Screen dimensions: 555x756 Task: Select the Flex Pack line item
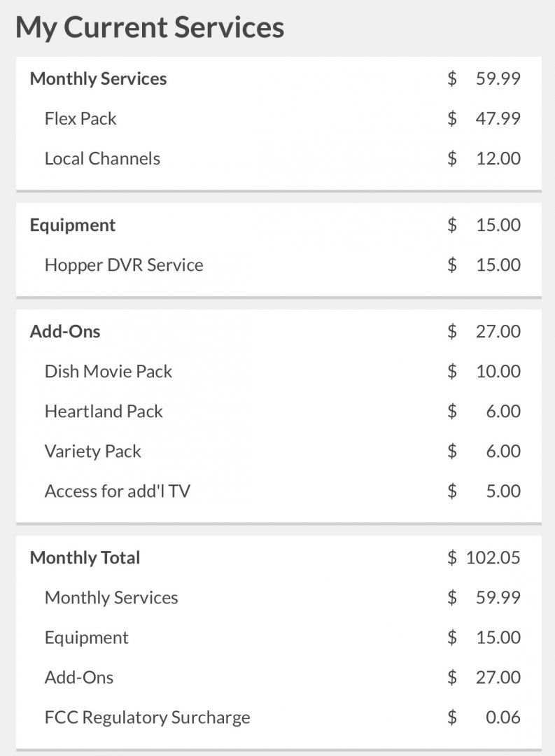279,118
